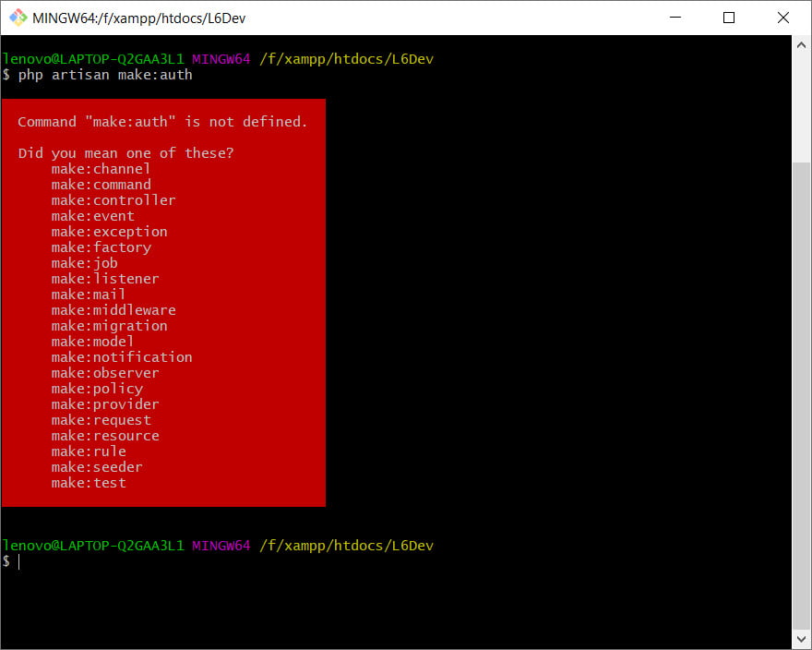Click the make:event suggestion
This screenshot has height=650, width=812.
click(92, 216)
